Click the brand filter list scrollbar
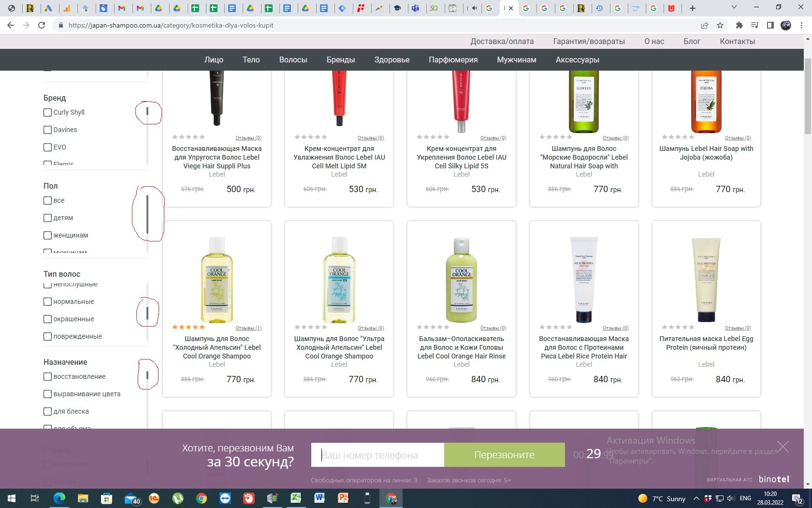This screenshot has height=508, width=812. [x=147, y=112]
